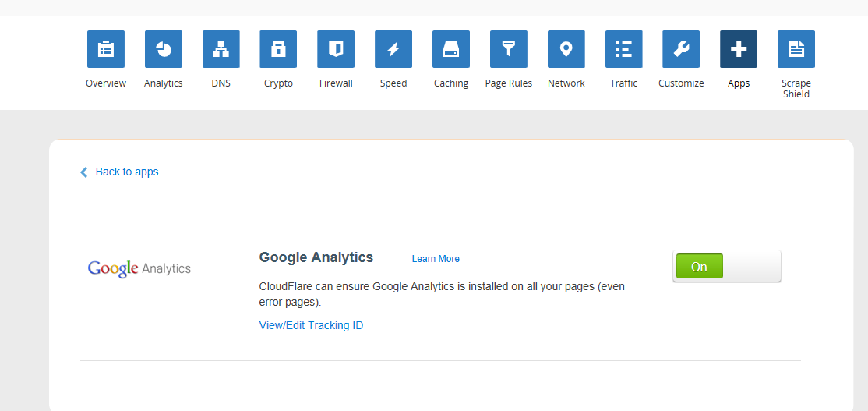This screenshot has width=868, height=411.
Task: Go to DNS network tree icon
Action: pos(221,49)
